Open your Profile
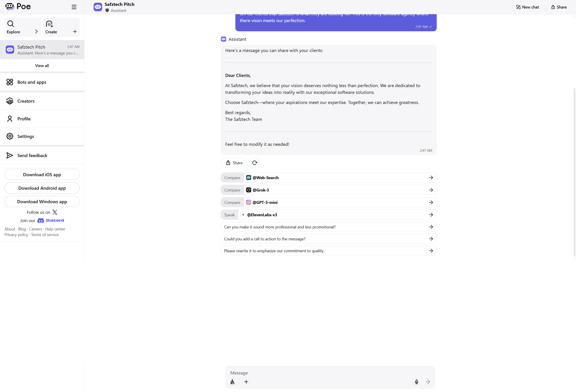This screenshot has width=576, height=392. [24, 119]
